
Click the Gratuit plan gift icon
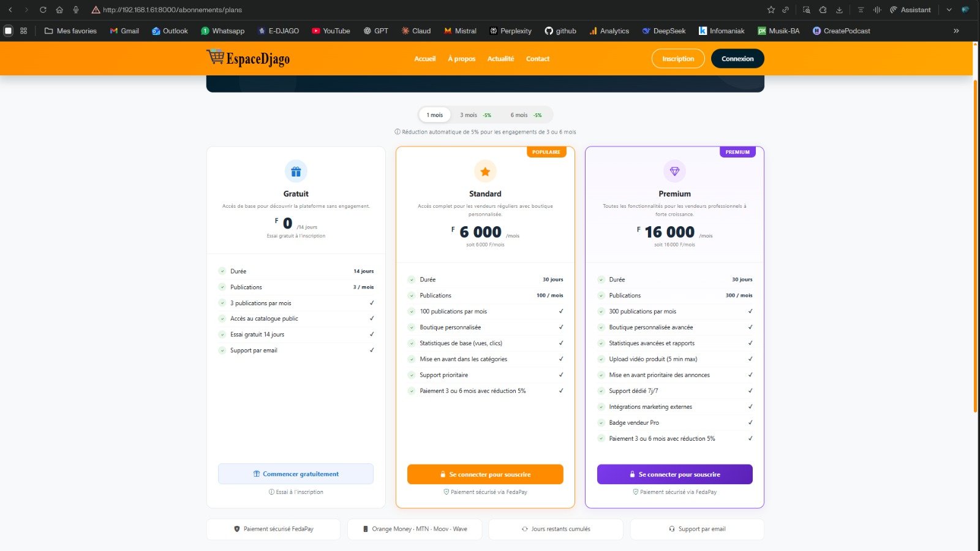point(296,172)
